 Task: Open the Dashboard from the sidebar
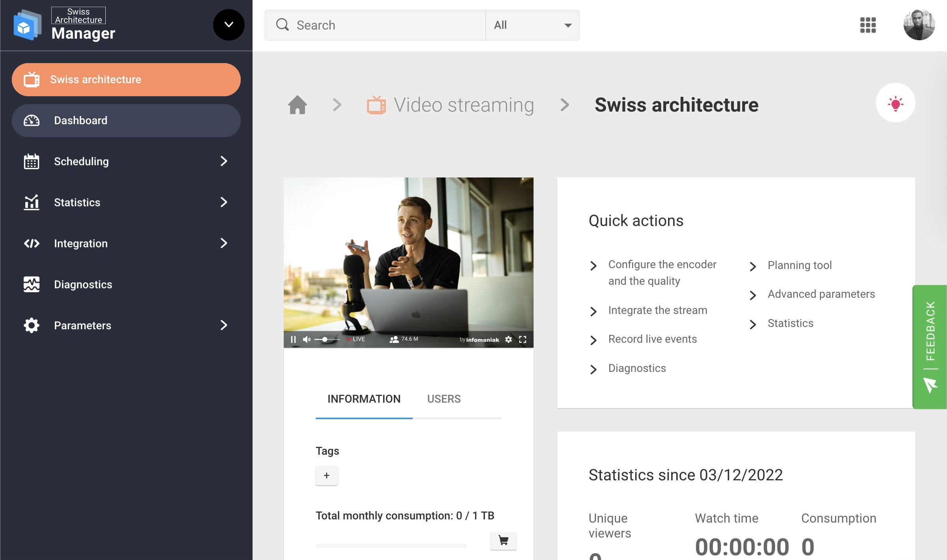[80, 120]
